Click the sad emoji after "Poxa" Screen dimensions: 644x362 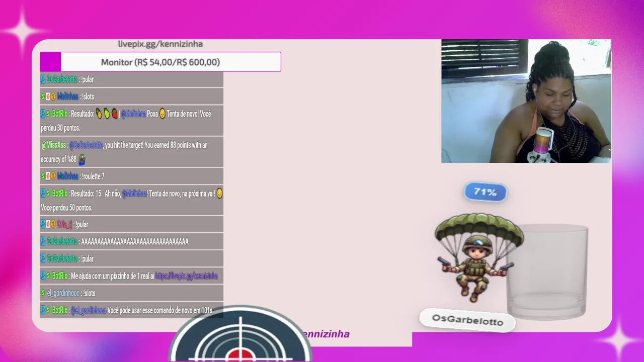[162, 114]
